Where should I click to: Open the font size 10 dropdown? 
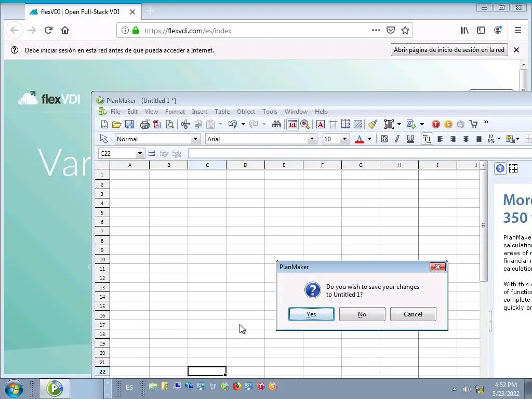[x=344, y=139]
